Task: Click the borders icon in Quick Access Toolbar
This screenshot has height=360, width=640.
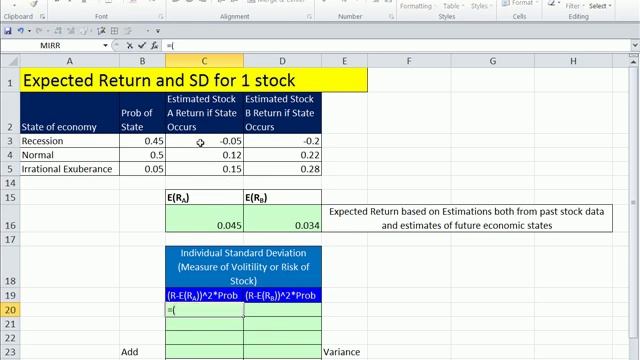Action: pyautogui.click(x=114, y=31)
